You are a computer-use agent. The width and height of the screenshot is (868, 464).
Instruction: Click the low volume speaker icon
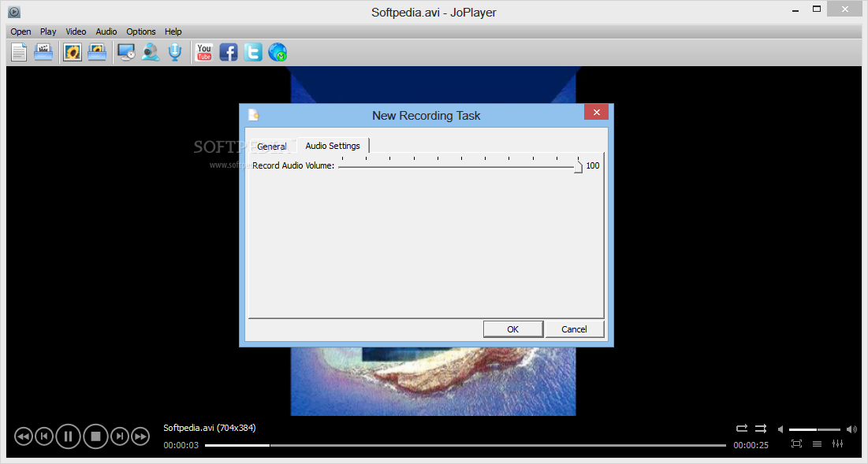click(780, 429)
